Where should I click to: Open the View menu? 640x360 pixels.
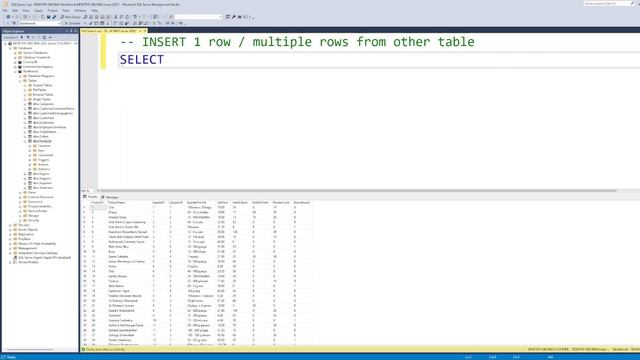coord(26,11)
